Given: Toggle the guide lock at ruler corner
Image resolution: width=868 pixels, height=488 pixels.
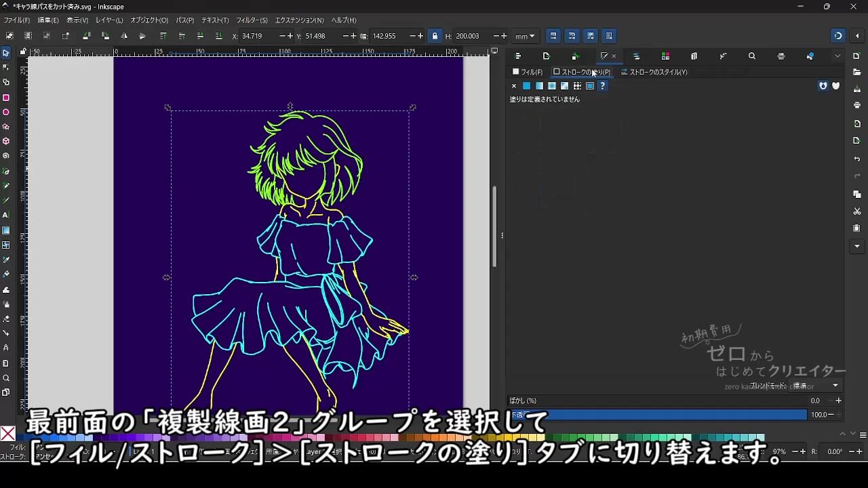Looking at the screenshot, I should (x=23, y=52).
